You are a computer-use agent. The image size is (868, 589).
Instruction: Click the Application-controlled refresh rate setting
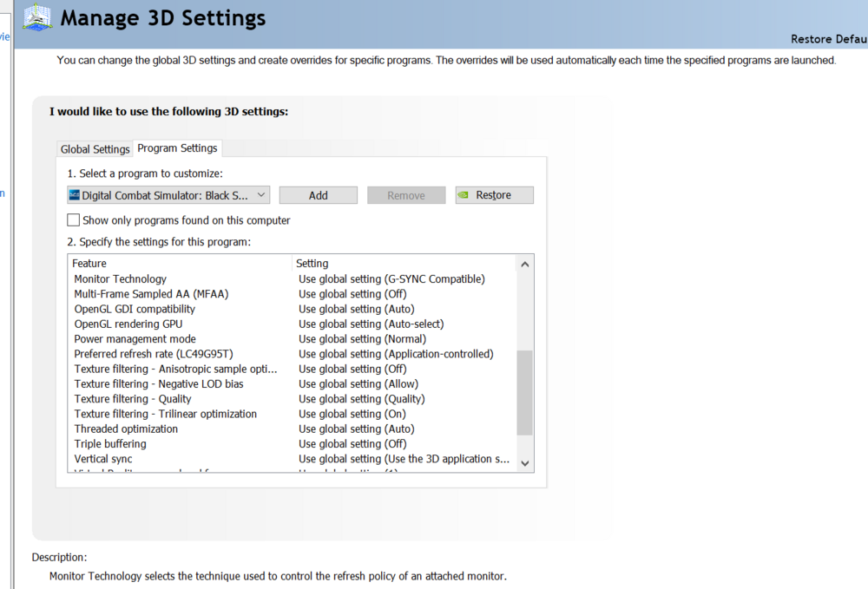(397, 354)
